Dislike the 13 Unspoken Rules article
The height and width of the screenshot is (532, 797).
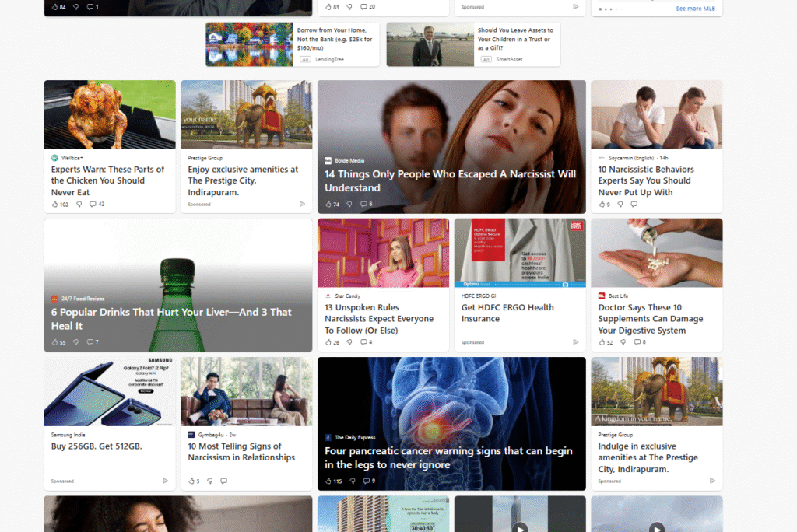[349, 342]
